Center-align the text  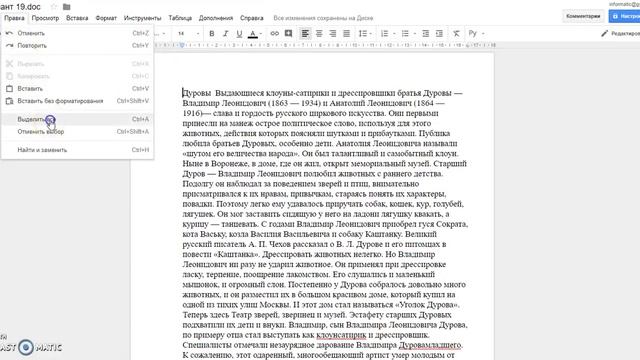[x=319, y=33]
